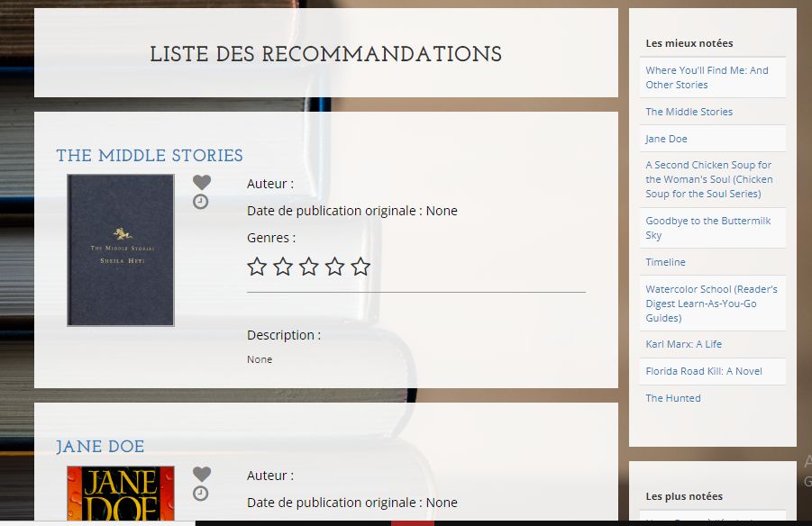812x526 pixels.
Task: Rate The Middle Stories one star
Action: coord(257,267)
